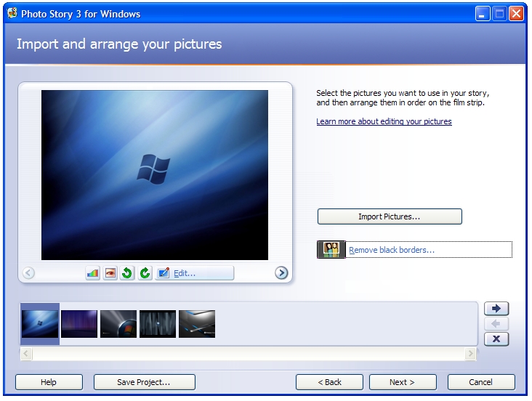Show the previous picture in preview
The width and height of the screenshot is (532, 401).
click(x=28, y=272)
